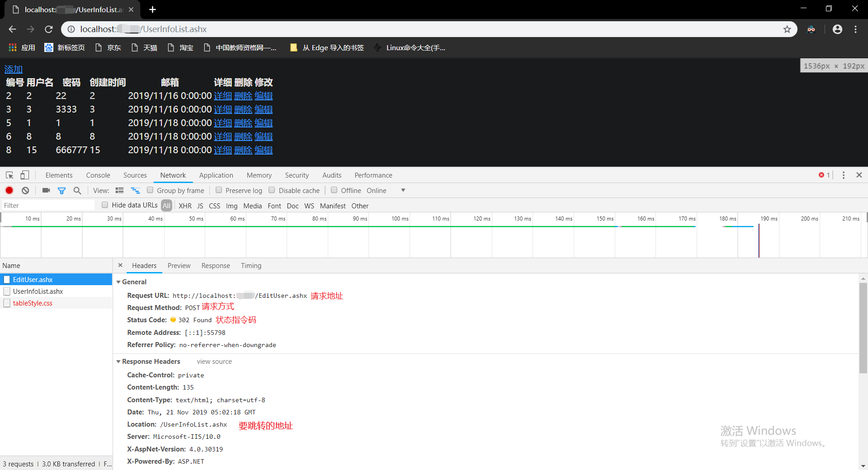Open the Preview tab for EditUser.ashx

coord(179,266)
